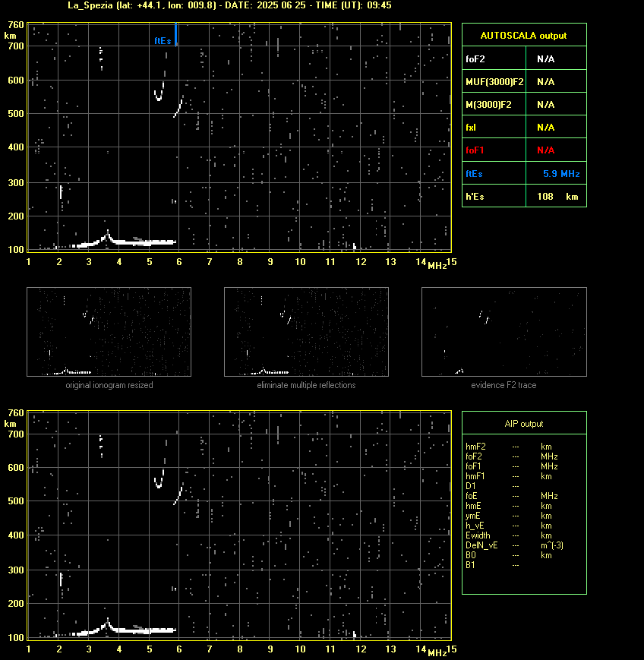Image resolution: width=644 pixels, height=660 pixels.
Task: Click the foF2 row label in AUTOSCALA table
Action: click(475, 59)
